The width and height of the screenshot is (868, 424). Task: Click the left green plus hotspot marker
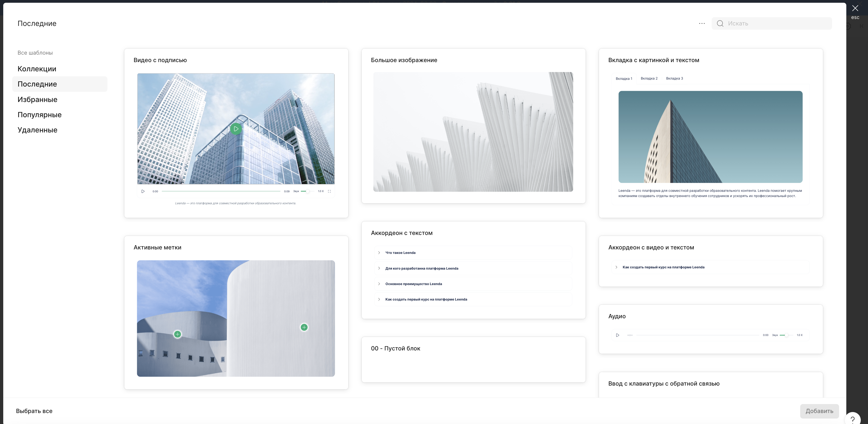177,334
